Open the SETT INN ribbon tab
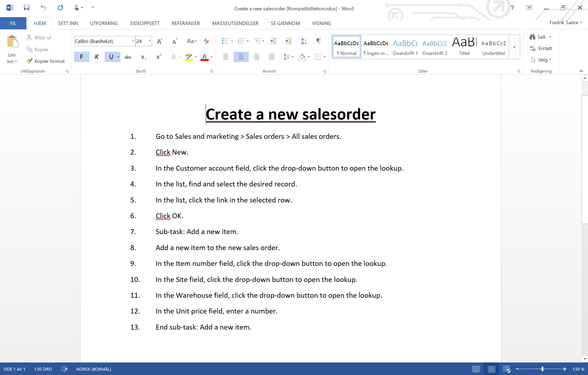Screen dimensions: 588x375 point(68,23)
